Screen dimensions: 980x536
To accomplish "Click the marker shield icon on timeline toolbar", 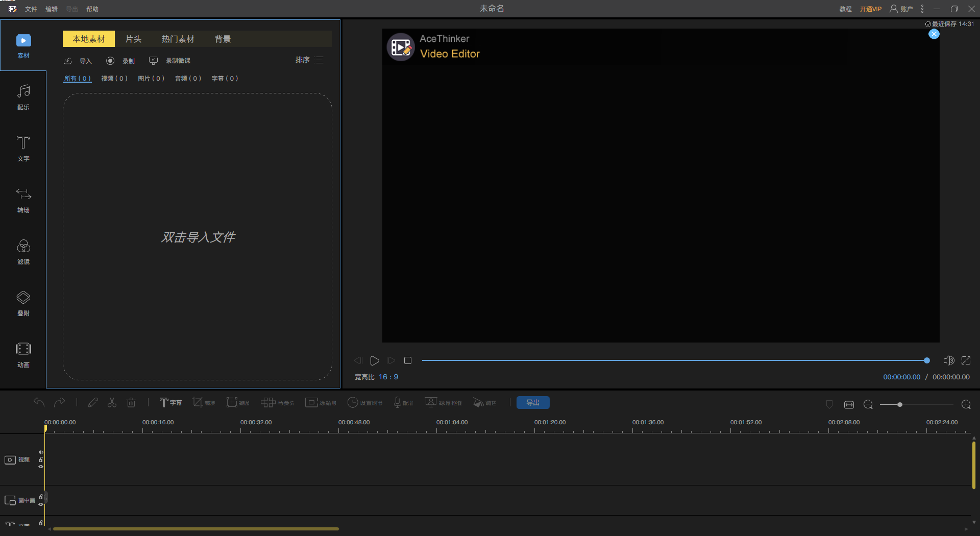I will pos(829,404).
